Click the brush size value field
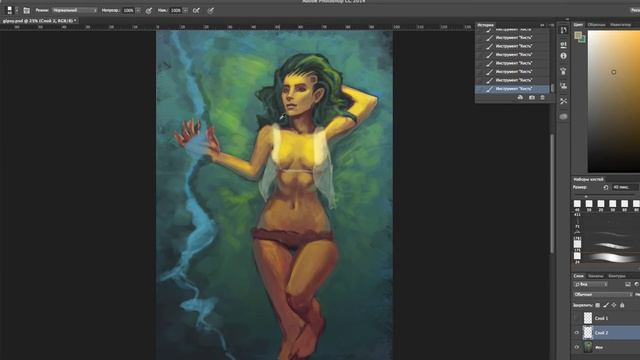 coord(624,187)
